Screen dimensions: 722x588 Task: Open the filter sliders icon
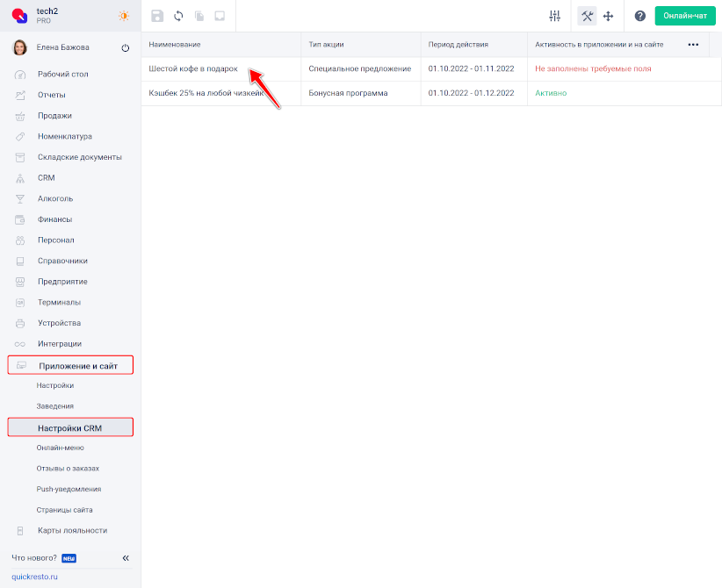pos(555,16)
